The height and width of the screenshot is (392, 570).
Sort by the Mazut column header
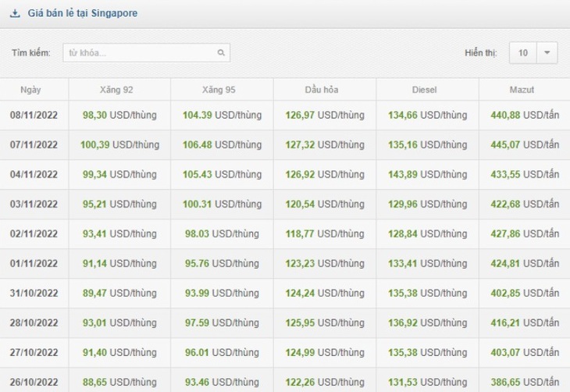click(x=522, y=90)
